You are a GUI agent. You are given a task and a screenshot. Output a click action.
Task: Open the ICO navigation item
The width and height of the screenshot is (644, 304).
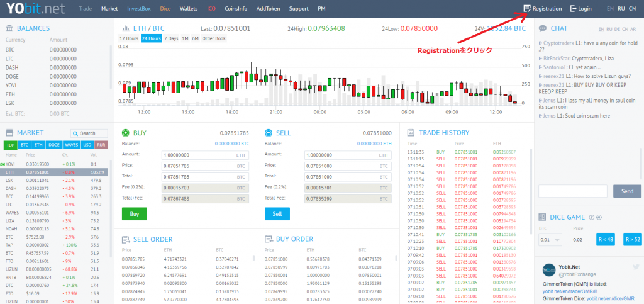click(x=211, y=9)
